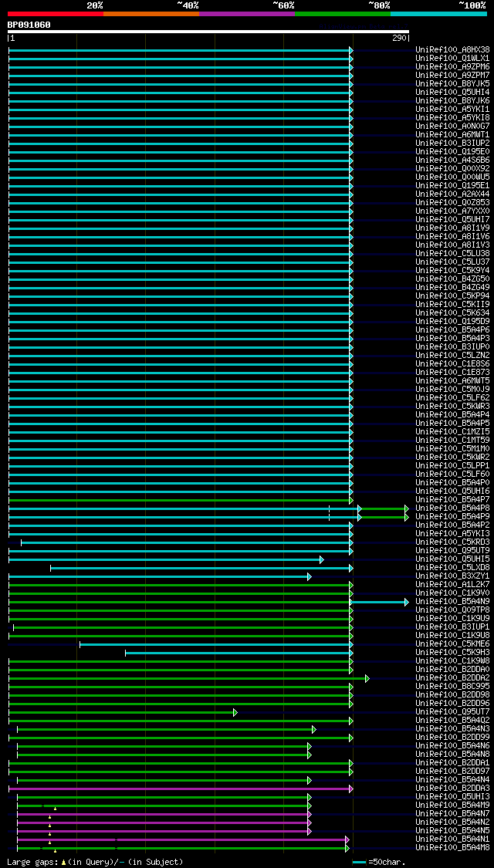Select hit UniRef100_B2DDA3

452,789
